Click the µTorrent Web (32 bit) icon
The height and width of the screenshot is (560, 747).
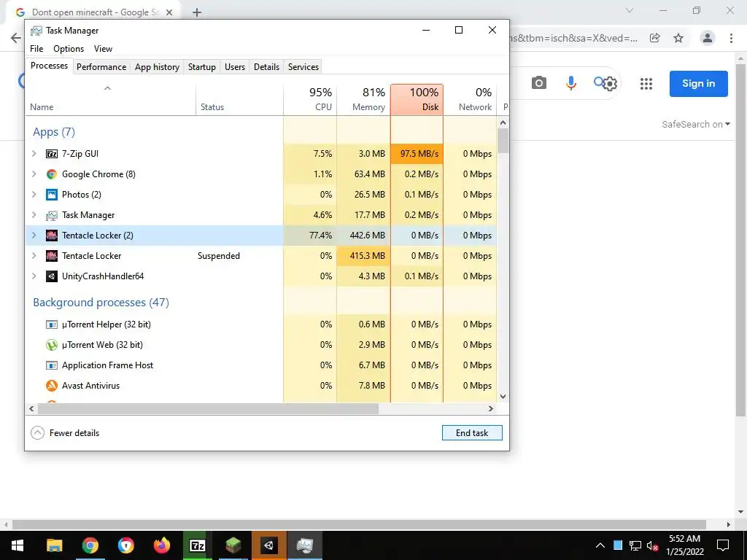click(52, 345)
